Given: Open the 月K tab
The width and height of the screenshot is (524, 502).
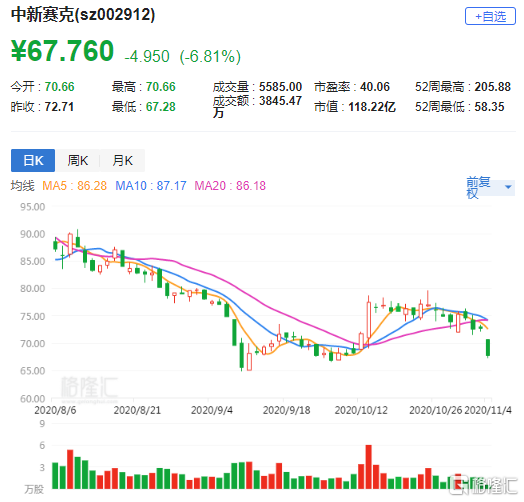Looking at the screenshot, I should [x=122, y=160].
